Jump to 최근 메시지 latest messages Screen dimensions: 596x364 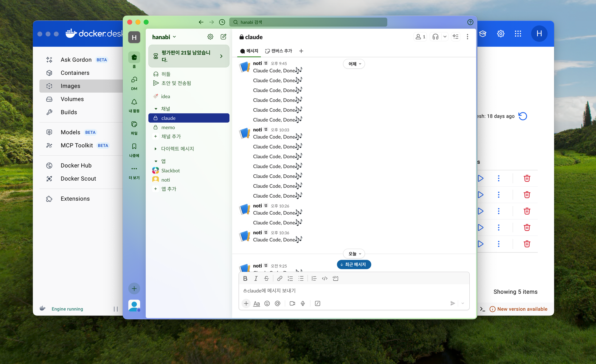coord(354,264)
